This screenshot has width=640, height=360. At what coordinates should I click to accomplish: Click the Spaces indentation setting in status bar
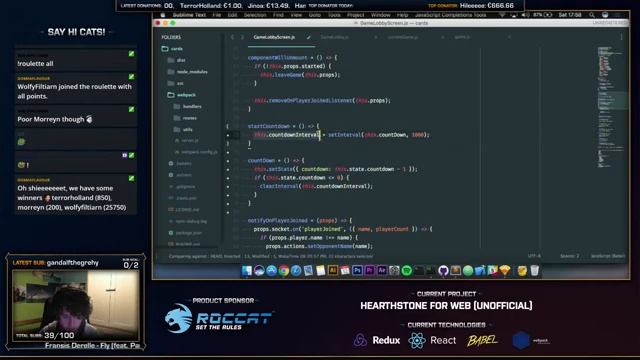(569, 256)
